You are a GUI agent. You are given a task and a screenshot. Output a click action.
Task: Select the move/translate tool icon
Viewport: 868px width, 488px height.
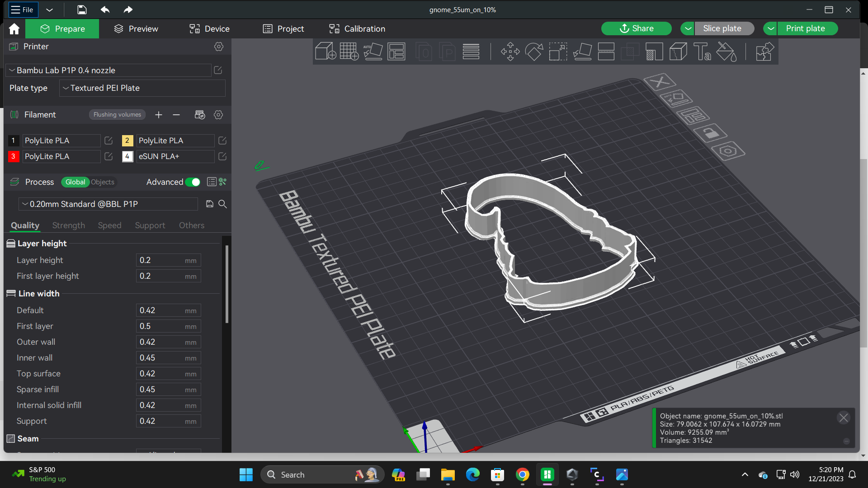coord(510,52)
